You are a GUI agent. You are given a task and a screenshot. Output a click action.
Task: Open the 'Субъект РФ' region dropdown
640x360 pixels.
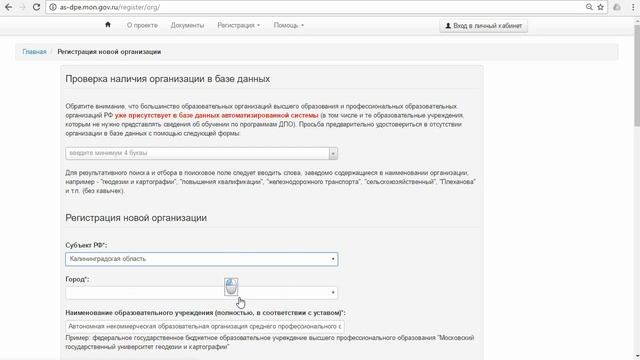pyautogui.click(x=202, y=259)
